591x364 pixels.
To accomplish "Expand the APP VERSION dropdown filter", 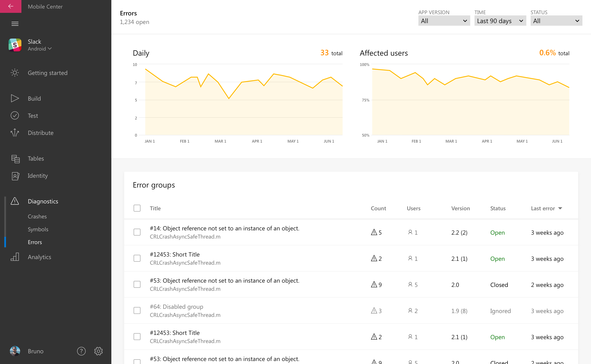I will click(x=443, y=20).
